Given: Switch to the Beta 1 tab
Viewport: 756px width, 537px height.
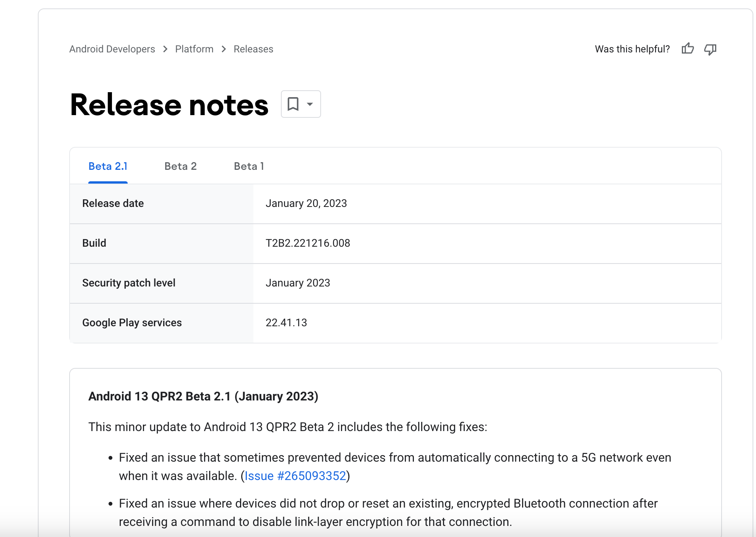Looking at the screenshot, I should pos(249,166).
